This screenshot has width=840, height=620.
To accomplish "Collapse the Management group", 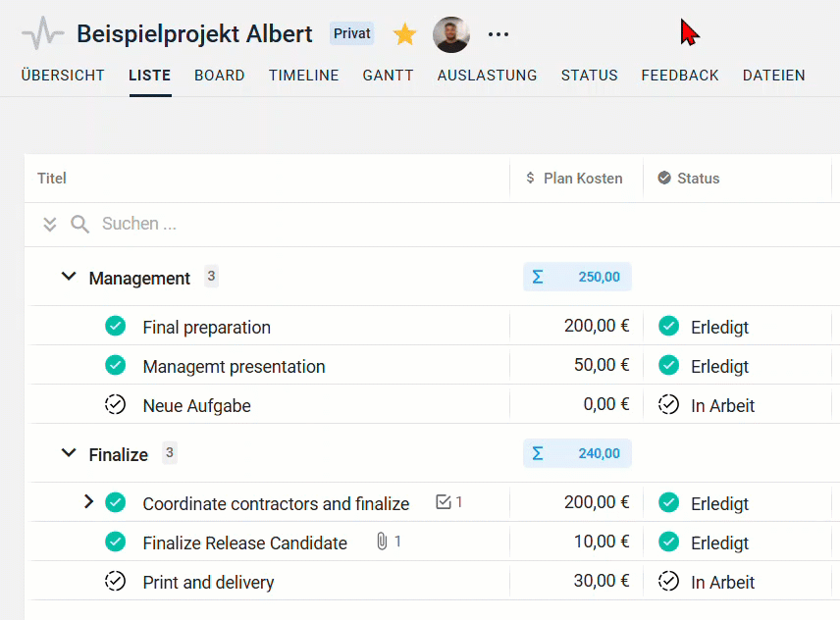I will [x=69, y=277].
